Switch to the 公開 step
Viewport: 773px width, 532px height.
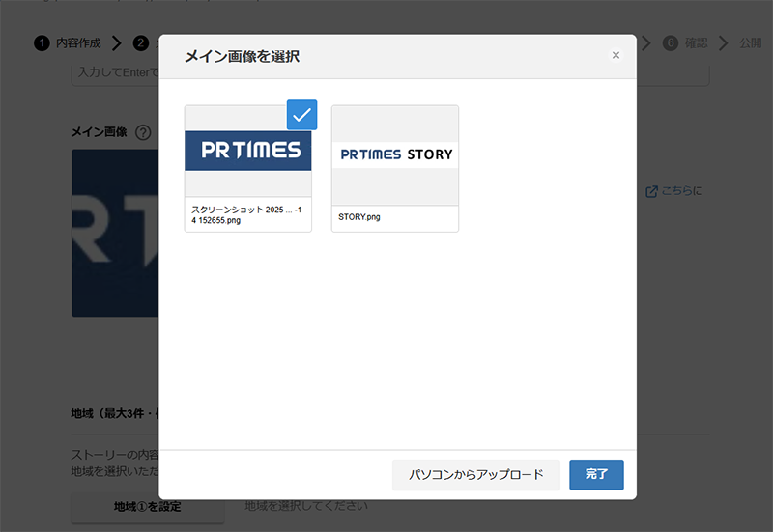(751, 43)
